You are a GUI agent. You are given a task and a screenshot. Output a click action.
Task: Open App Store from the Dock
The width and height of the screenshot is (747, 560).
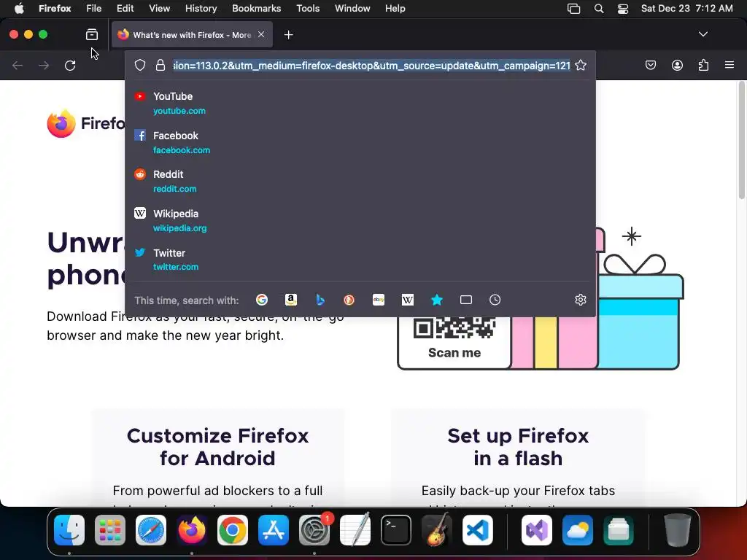click(x=274, y=530)
